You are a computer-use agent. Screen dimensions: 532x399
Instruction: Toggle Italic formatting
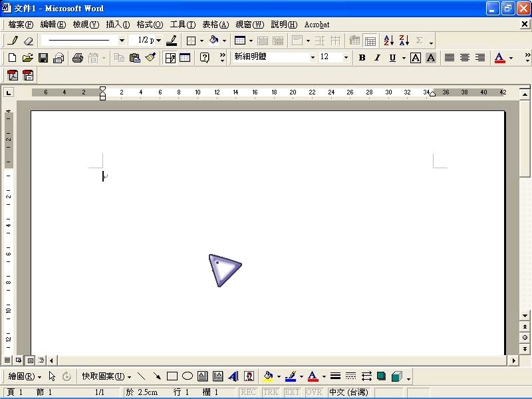(x=377, y=58)
